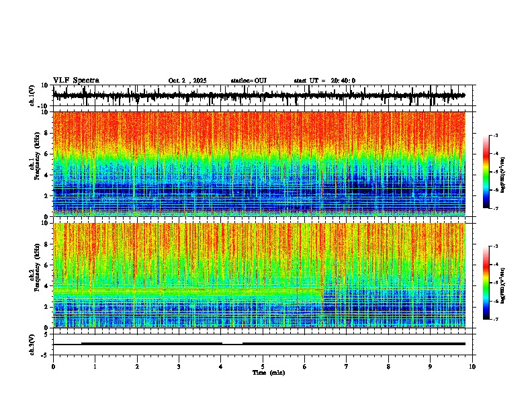Click the ch.3(V) axis label
This screenshot has height=411, width=532.
click(32, 345)
